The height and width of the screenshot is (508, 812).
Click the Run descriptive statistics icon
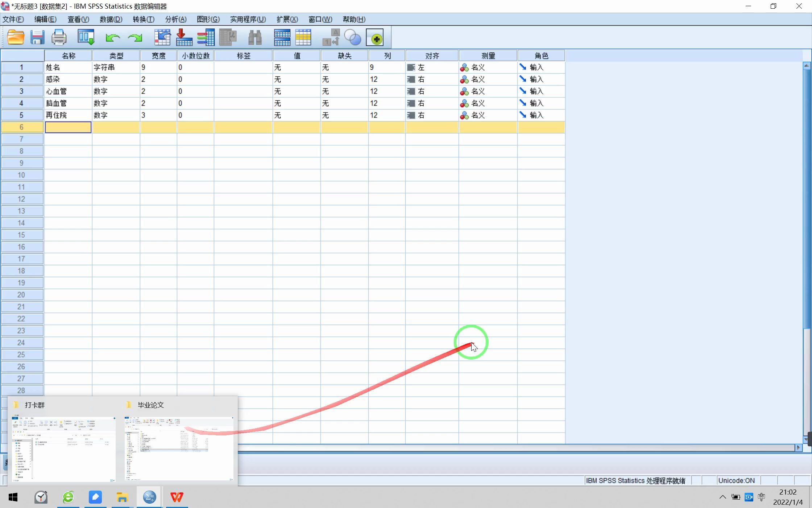tap(228, 37)
